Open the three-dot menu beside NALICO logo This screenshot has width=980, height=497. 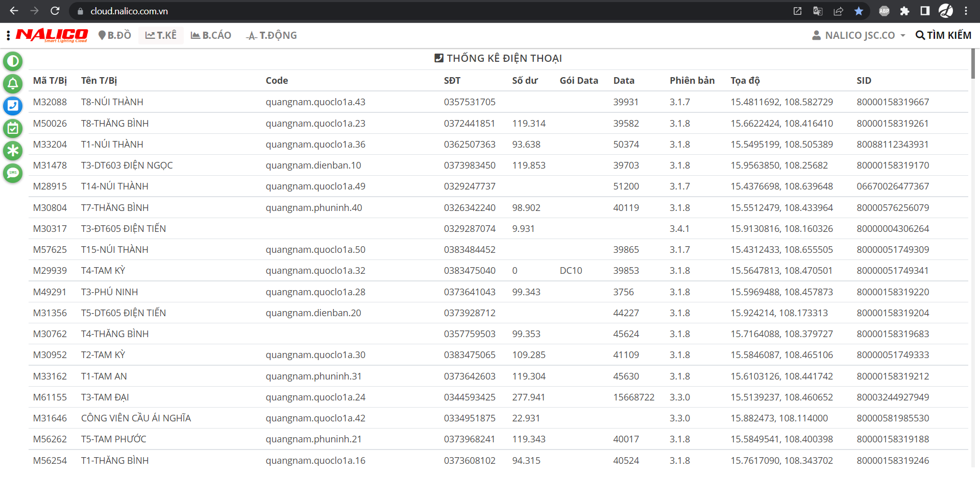pyautogui.click(x=8, y=35)
